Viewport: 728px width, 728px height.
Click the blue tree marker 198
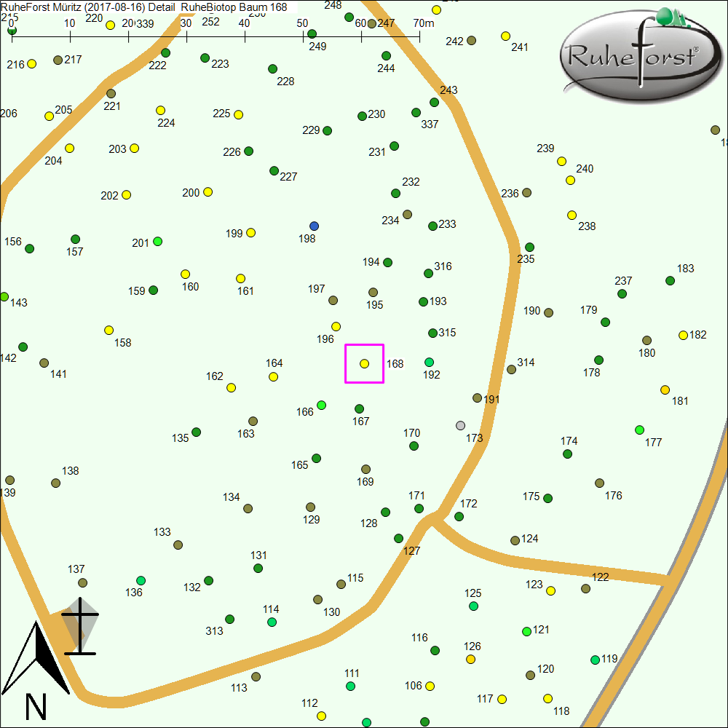coord(314,226)
